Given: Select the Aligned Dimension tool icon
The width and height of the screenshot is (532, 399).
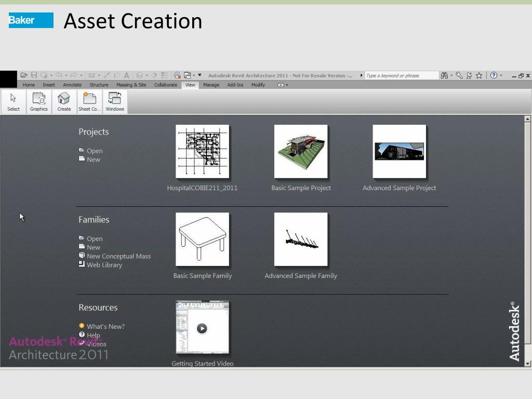Looking at the screenshot, I should (x=91, y=75).
